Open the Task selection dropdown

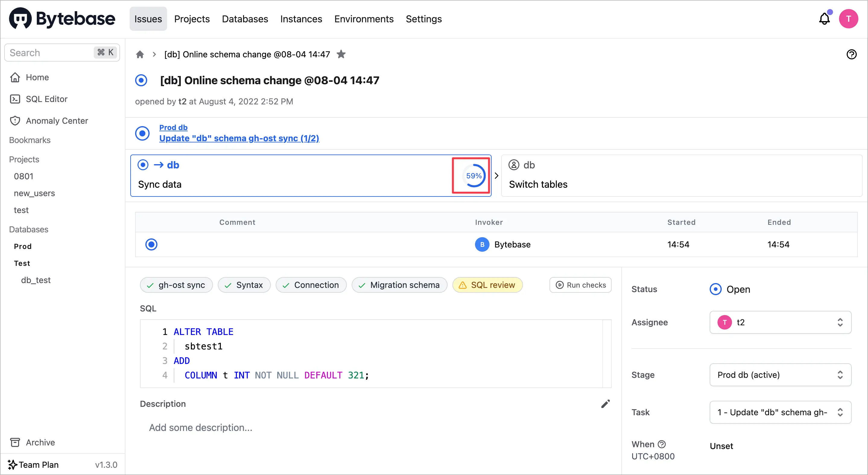pos(780,412)
